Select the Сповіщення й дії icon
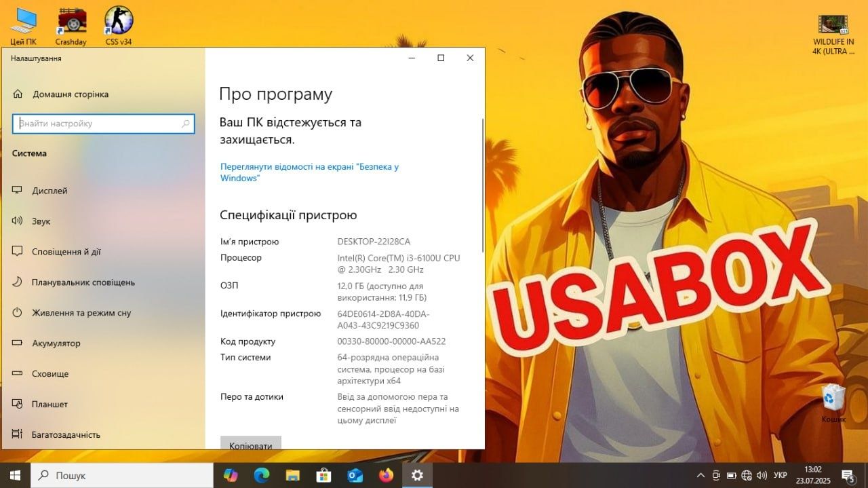Screen dimensions: 868x488 click(x=18, y=252)
